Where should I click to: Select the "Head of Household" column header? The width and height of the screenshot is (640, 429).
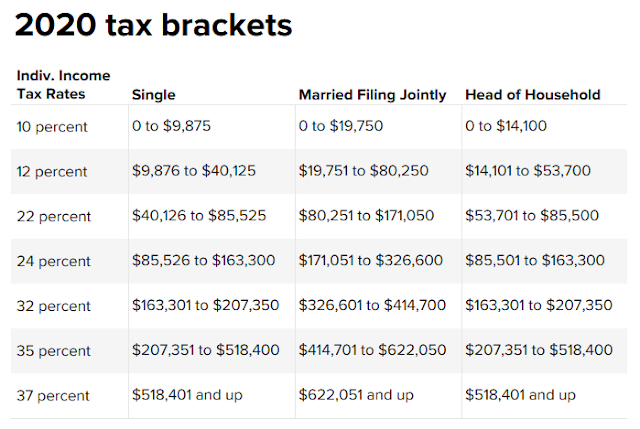pos(533,95)
